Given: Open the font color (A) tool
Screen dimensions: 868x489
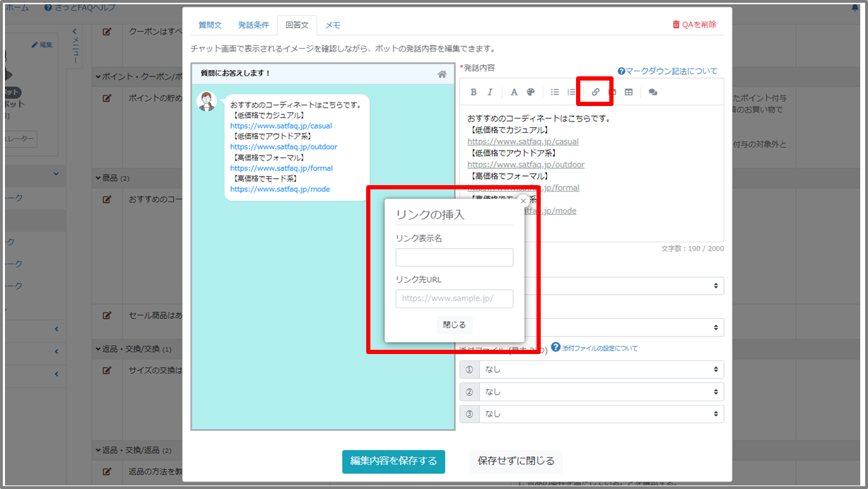Looking at the screenshot, I should click(x=514, y=92).
